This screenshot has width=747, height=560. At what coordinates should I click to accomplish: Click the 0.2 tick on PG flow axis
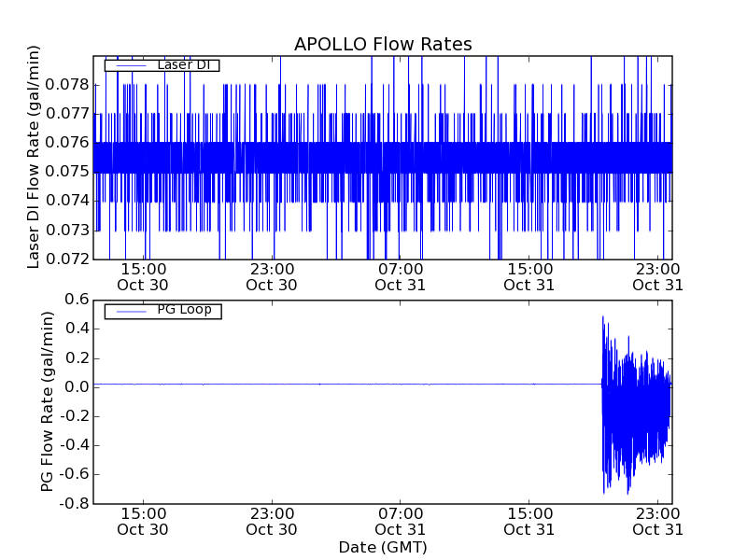tap(77, 358)
